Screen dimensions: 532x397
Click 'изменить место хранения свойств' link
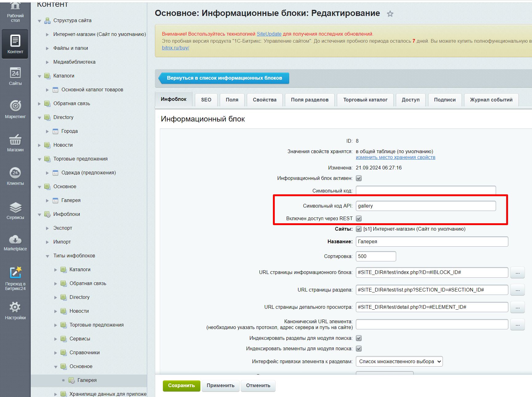(395, 157)
